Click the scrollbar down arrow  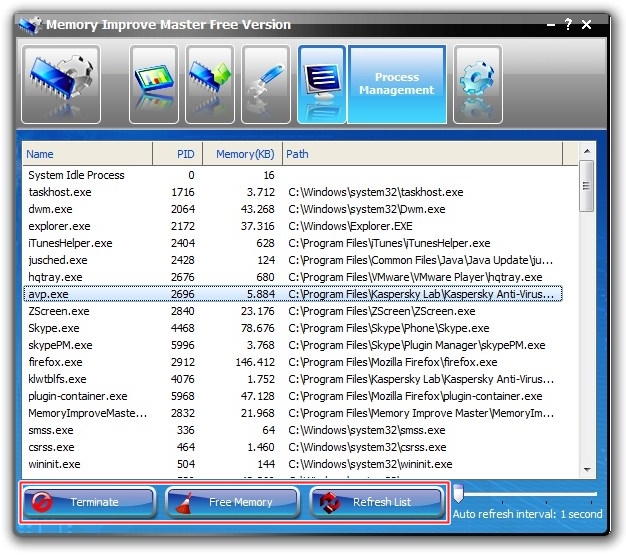pyautogui.click(x=587, y=470)
